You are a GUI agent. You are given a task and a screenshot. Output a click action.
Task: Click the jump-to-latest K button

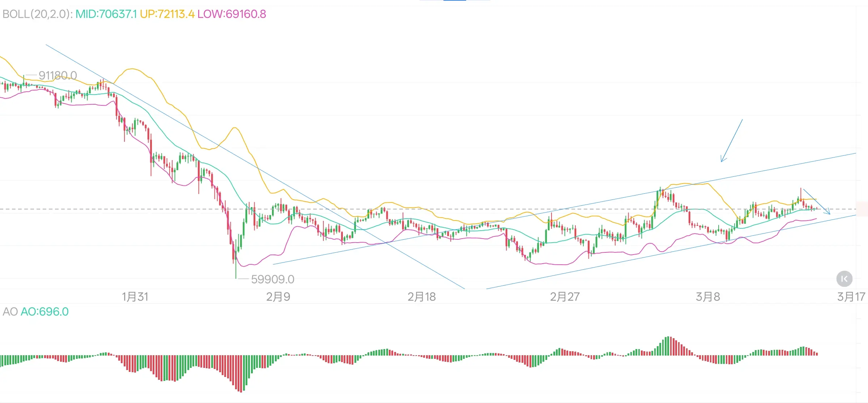(x=844, y=279)
